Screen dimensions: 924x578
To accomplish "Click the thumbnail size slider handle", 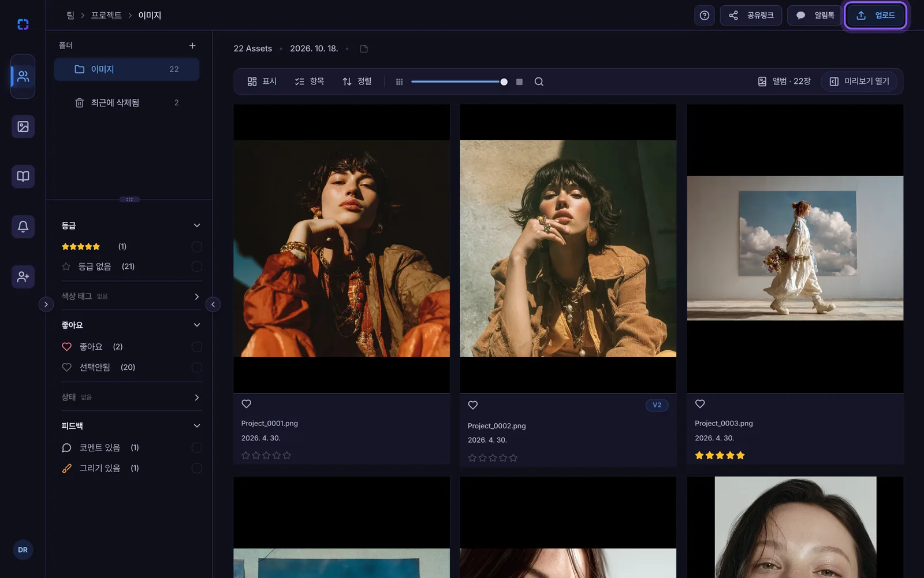I will pyautogui.click(x=504, y=82).
